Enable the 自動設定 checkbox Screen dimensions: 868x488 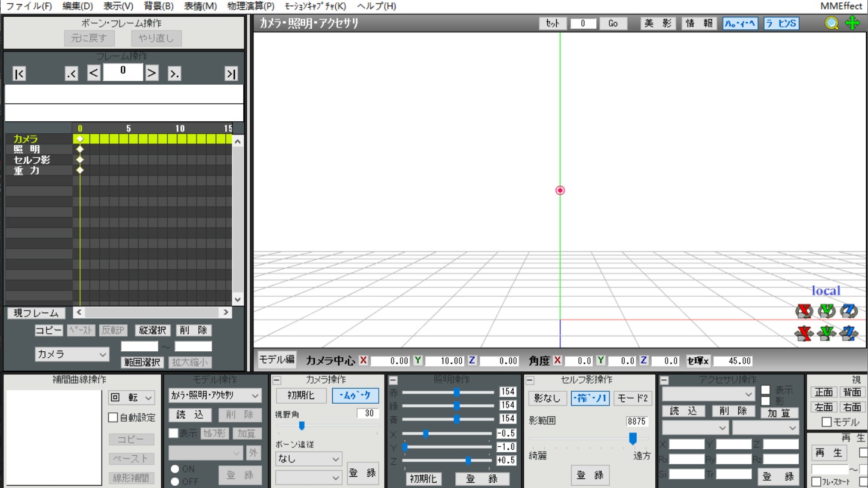[113, 418]
